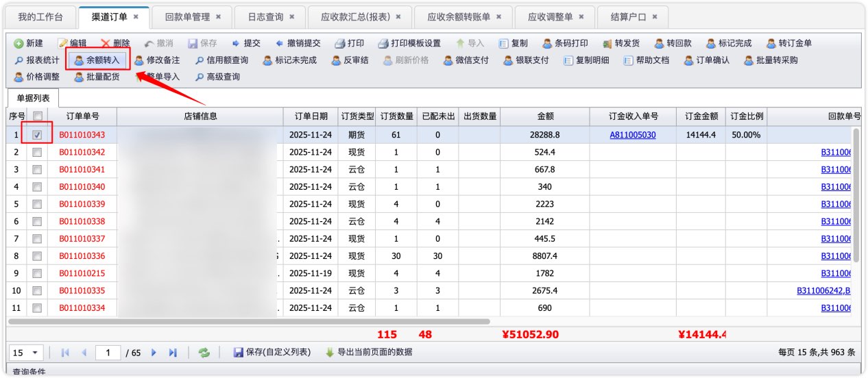This screenshot has width=868, height=378.
Task: Check the checkbox for order B011010339
Action: 37,204
